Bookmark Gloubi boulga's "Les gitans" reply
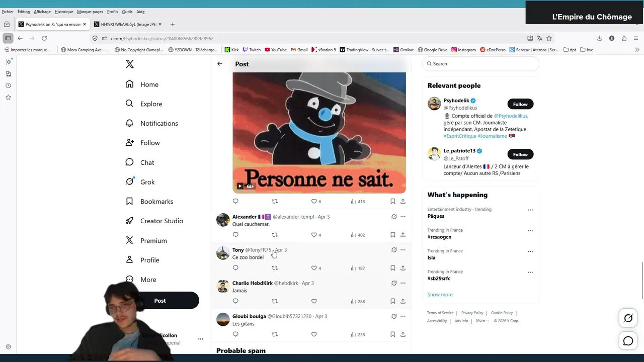Image resolution: width=644 pixels, height=362 pixels. [393, 334]
